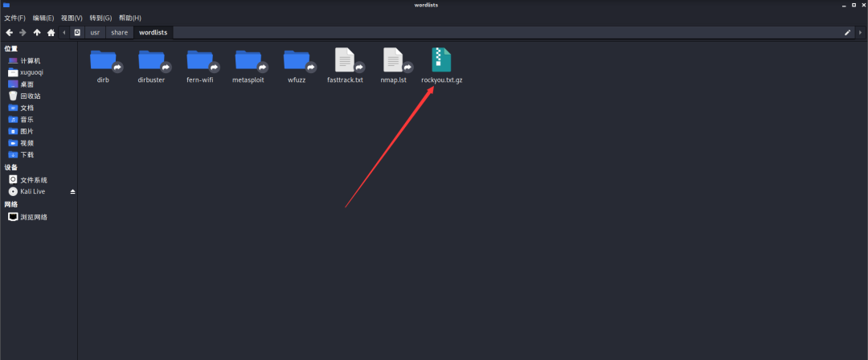This screenshot has height=360, width=868.
Task: Open the home folder icon in toolbar
Action: 51,33
